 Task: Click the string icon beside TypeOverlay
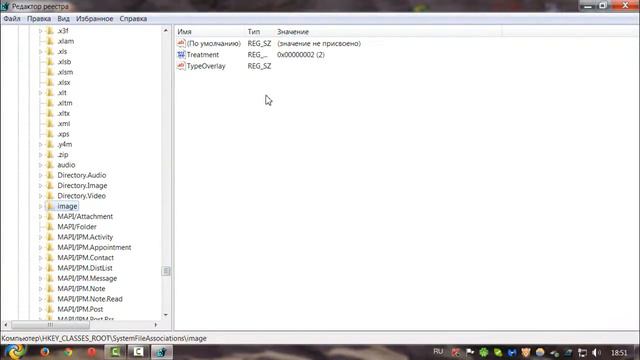point(181,66)
